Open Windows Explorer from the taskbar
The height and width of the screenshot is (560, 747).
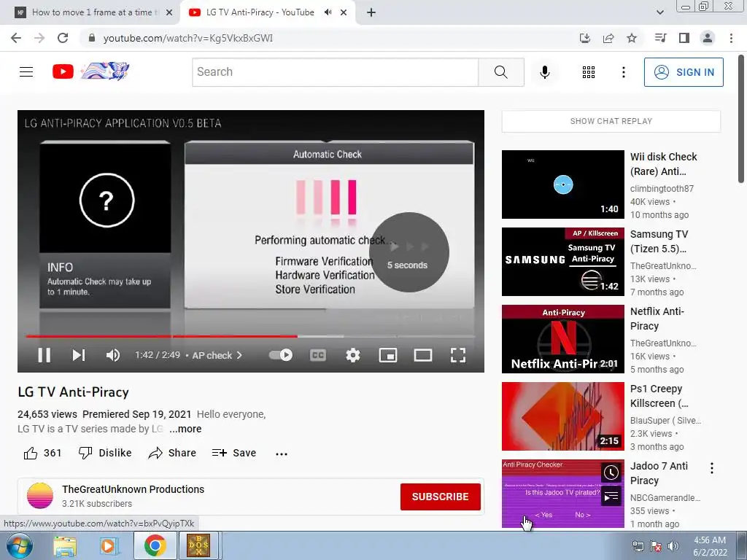click(65, 545)
